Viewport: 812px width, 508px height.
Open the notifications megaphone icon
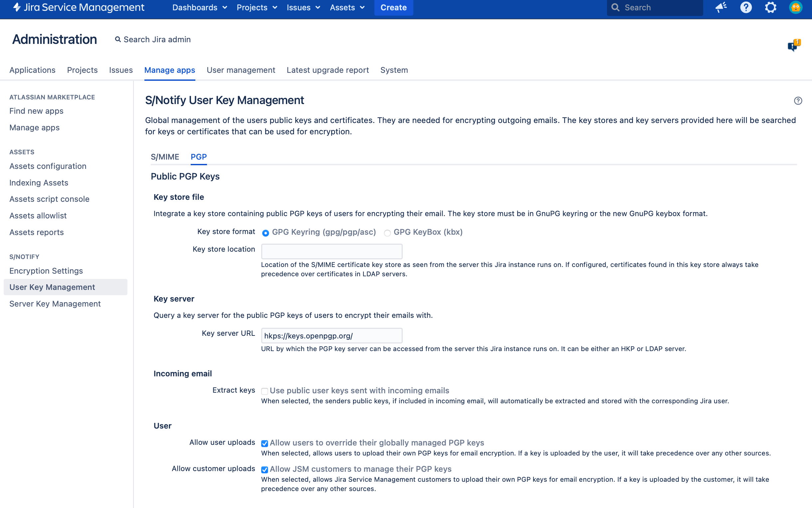(721, 7)
